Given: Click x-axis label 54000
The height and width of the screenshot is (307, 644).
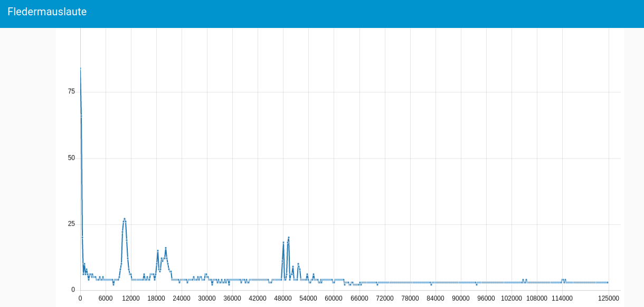Looking at the screenshot, I should (308, 299).
